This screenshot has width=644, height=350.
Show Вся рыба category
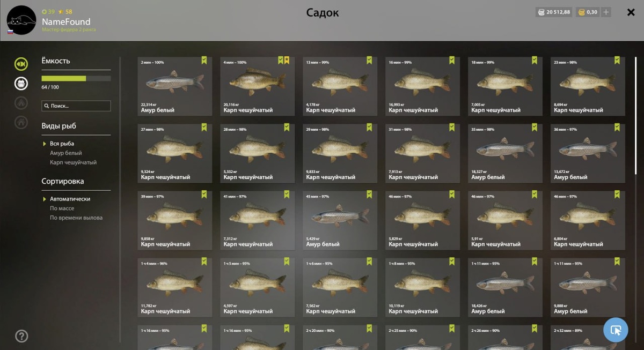[x=62, y=144]
